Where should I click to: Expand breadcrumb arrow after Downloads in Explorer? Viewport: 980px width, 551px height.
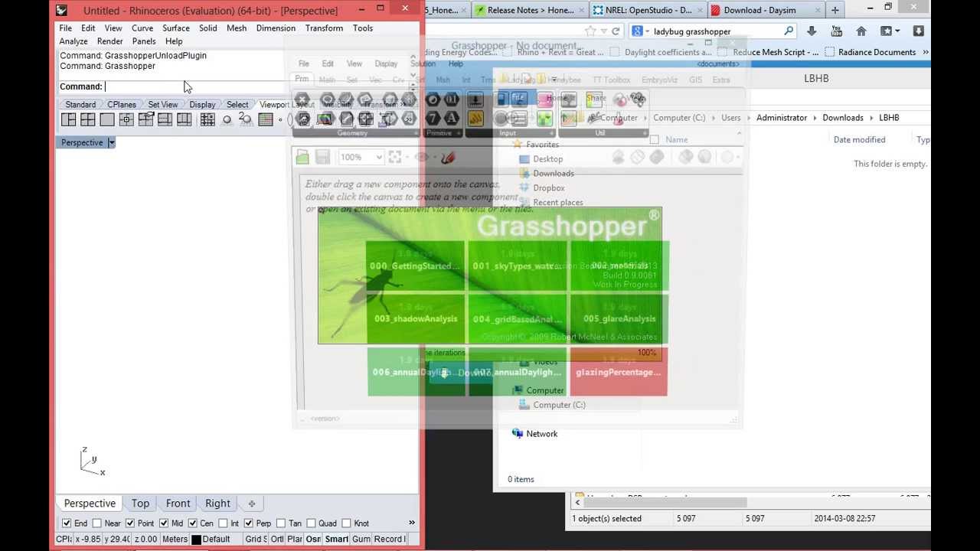871,118
